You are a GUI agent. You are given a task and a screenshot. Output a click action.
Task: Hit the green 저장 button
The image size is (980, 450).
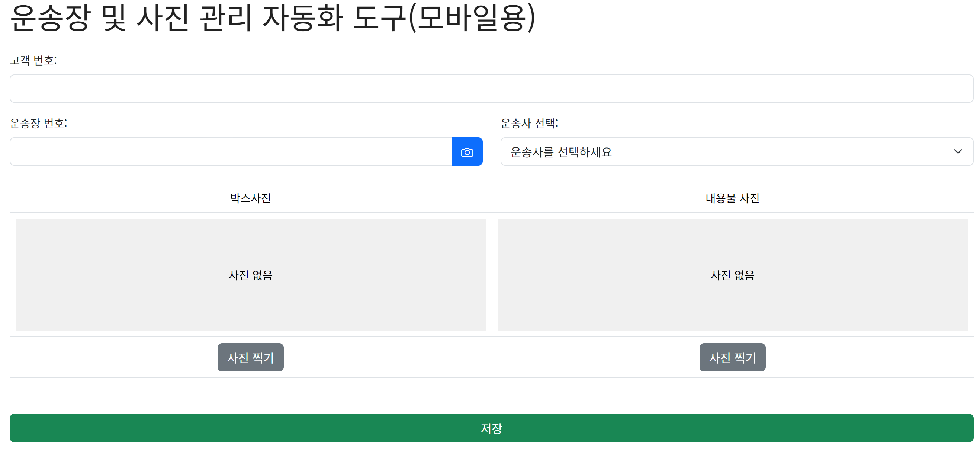[x=491, y=428]
